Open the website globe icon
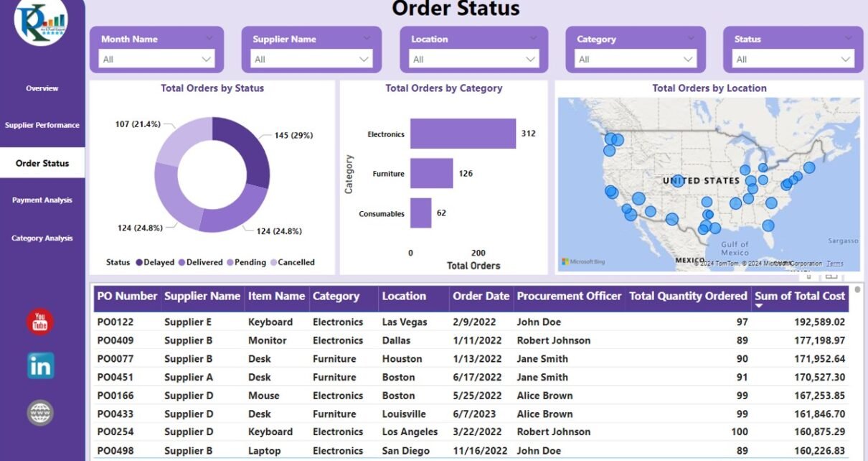This screenshot has height=461, width=868. [x=40, y=413]
